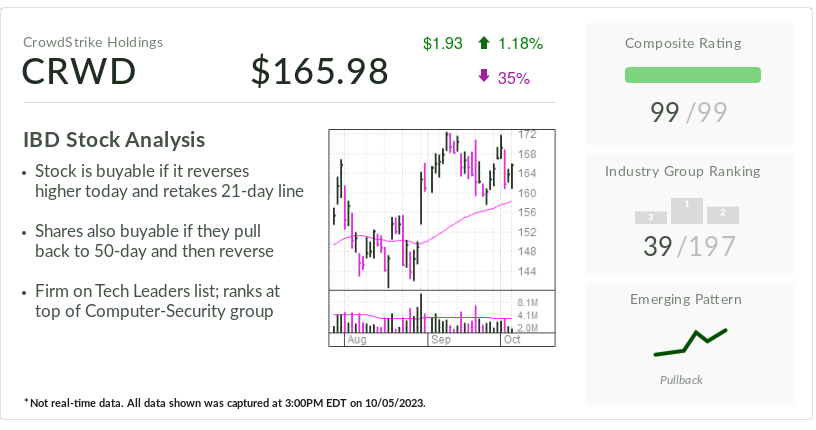Screen dimensions: 816x430
Task: Click the green up arrow icon
Action: point(484,43)
